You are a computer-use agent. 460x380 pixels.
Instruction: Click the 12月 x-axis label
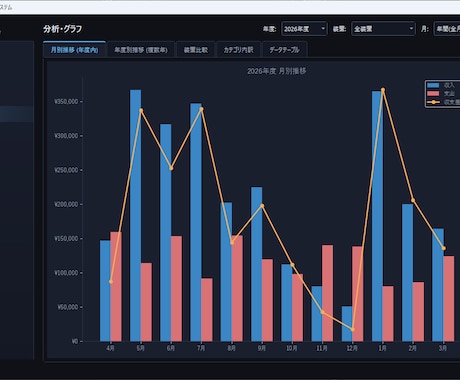click(x=352, y=348)
